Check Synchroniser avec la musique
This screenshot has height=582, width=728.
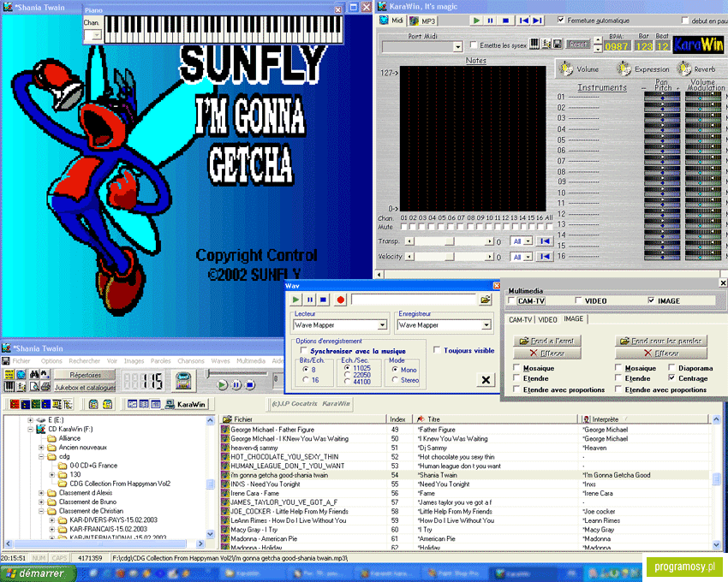coord(304,350)
